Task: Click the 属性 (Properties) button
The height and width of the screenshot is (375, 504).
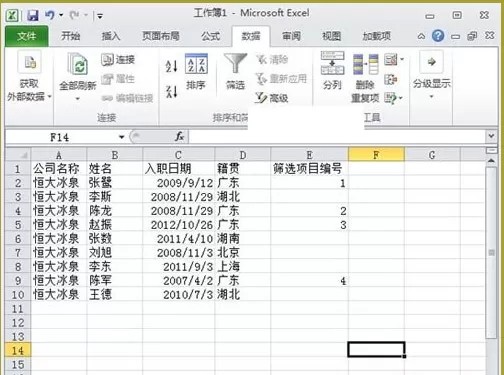Action: [117, 79]
